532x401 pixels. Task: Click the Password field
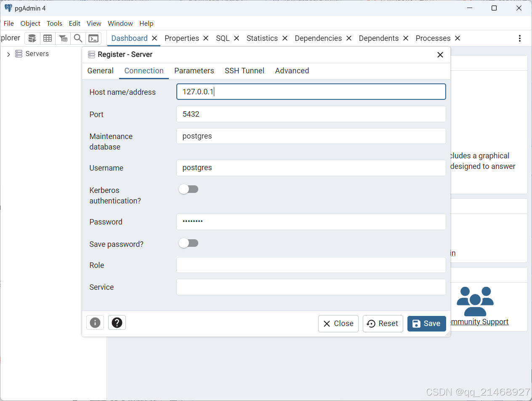[311, 222]
